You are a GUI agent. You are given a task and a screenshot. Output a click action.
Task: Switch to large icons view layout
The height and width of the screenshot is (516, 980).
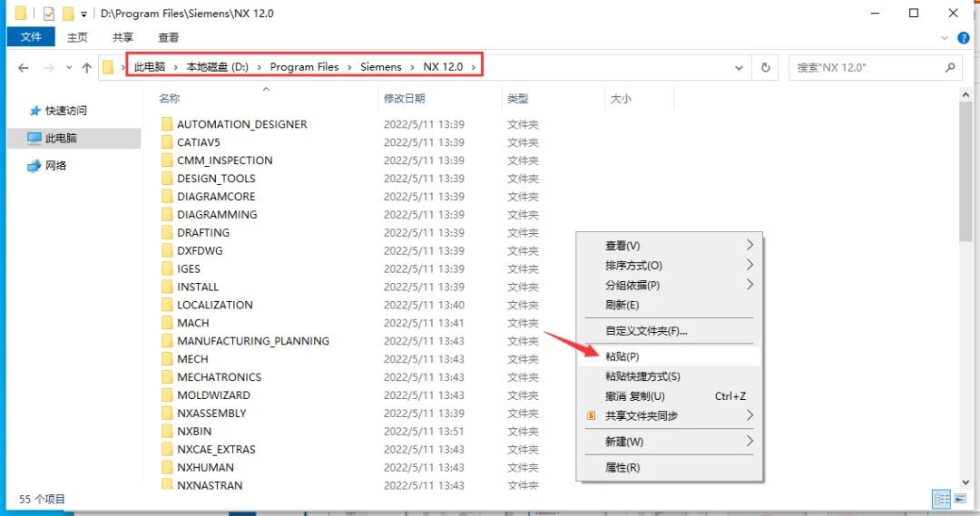tap(960, 499)
